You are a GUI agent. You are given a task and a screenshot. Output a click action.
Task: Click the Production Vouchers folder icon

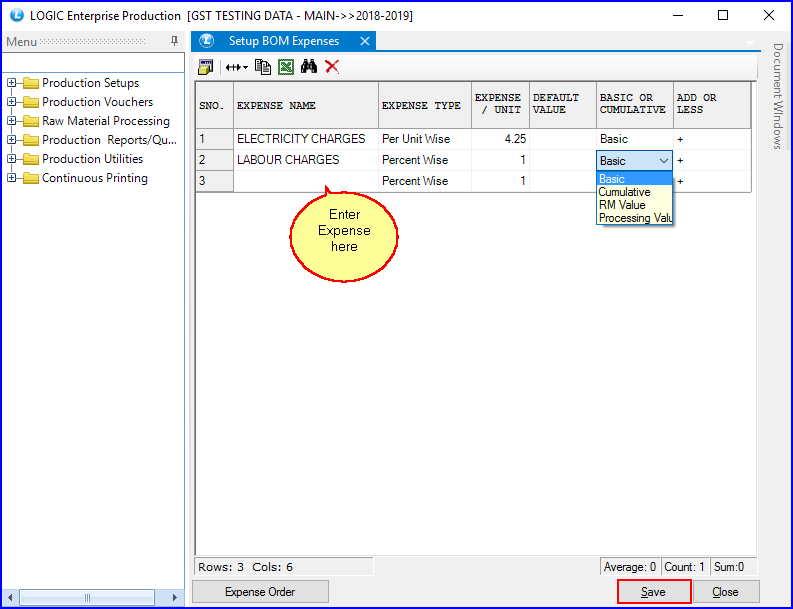(31, 102)
